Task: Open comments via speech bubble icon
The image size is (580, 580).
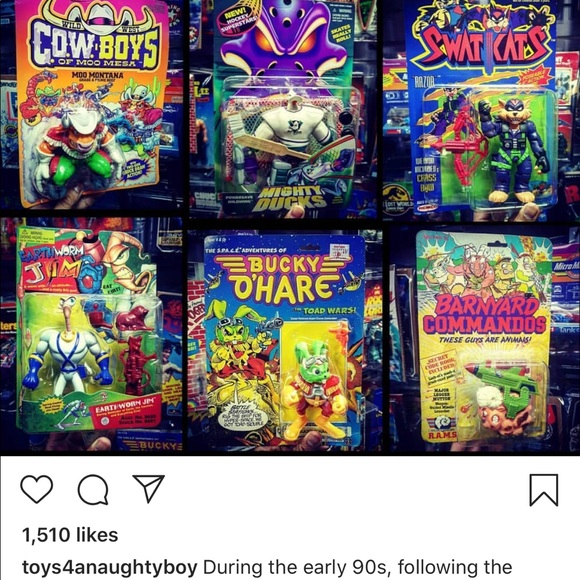Action: coord(93,489)
